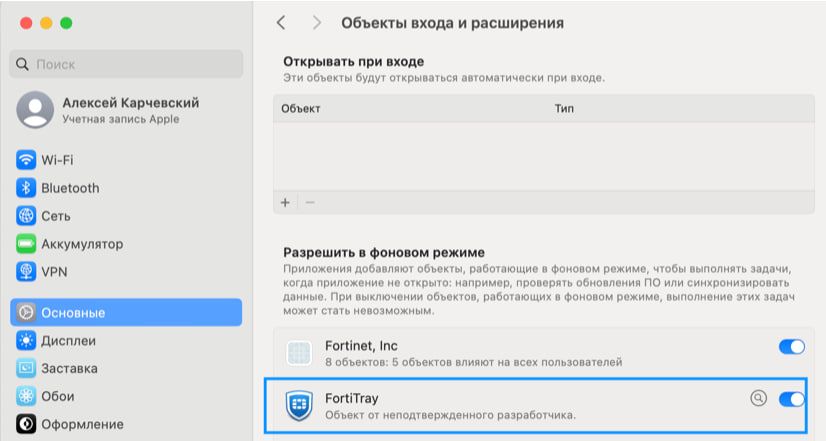
Task: Open Сеть network settings
Action: pyautogui.click(x=55, y=216)
